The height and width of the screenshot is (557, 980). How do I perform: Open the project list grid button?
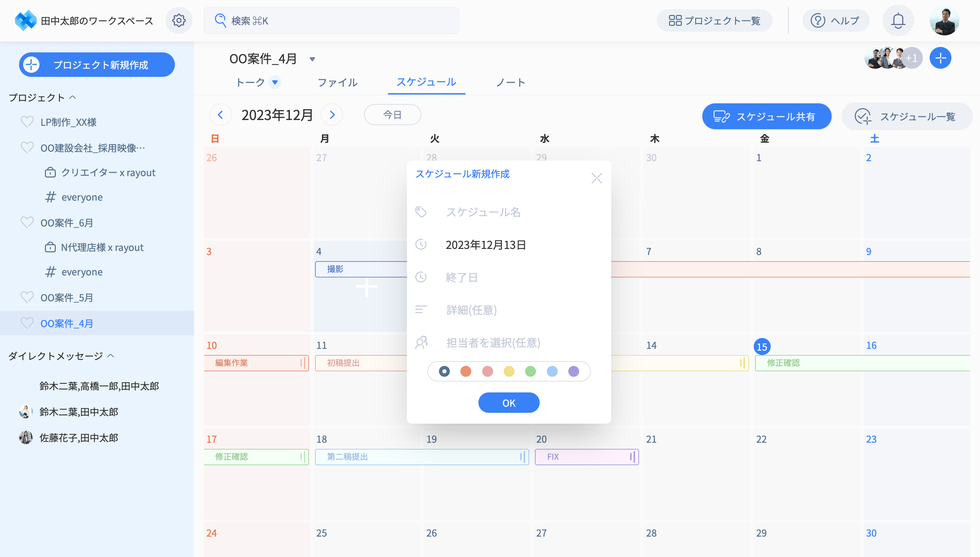(714, 20)
